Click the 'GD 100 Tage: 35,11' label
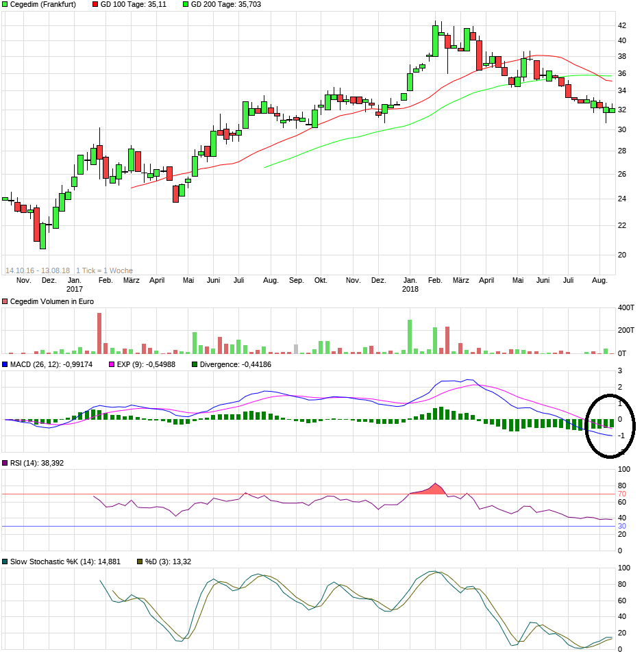This screenshot has height=656, width=644. [x=134, y=5]
